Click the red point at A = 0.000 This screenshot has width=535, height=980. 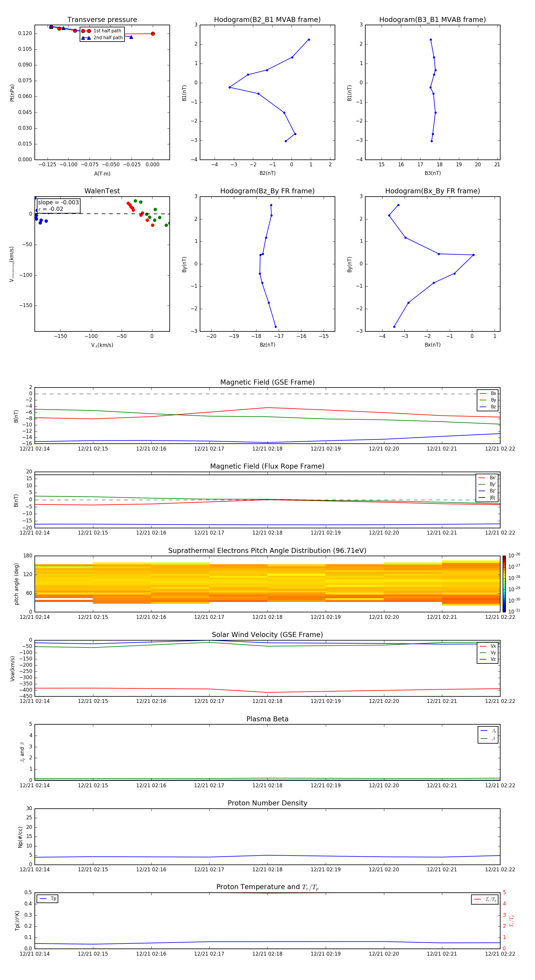153,34
